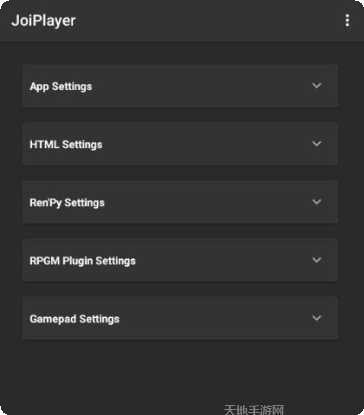Open the HTML Settings section label
Viewport: 364px width, 415px height.
coord(66,145)
